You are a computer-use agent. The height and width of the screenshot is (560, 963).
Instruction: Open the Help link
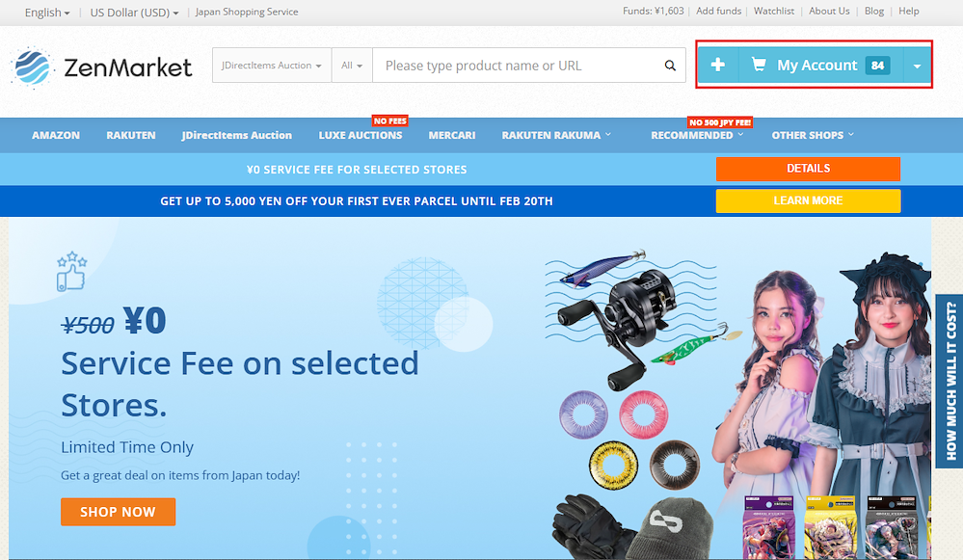pyautogui.click(x=909, y=11)
